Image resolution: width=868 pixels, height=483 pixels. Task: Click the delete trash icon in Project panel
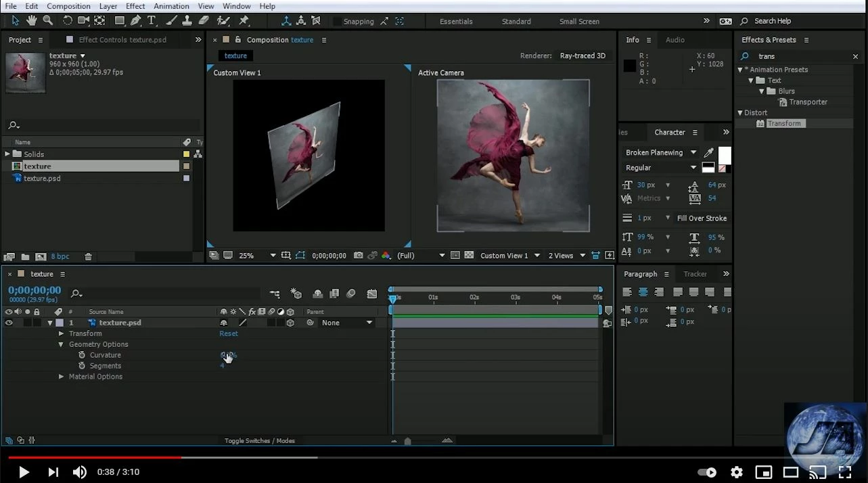pos(88,256)
